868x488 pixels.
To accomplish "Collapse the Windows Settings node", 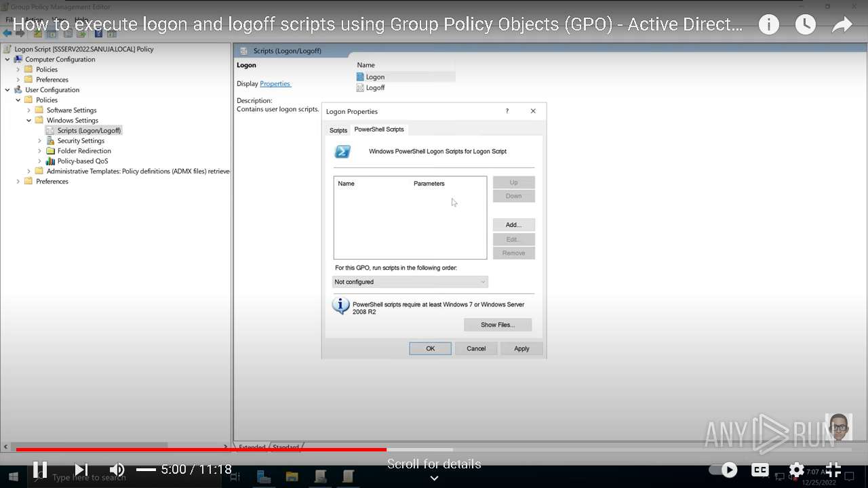I will coord(29,120).
